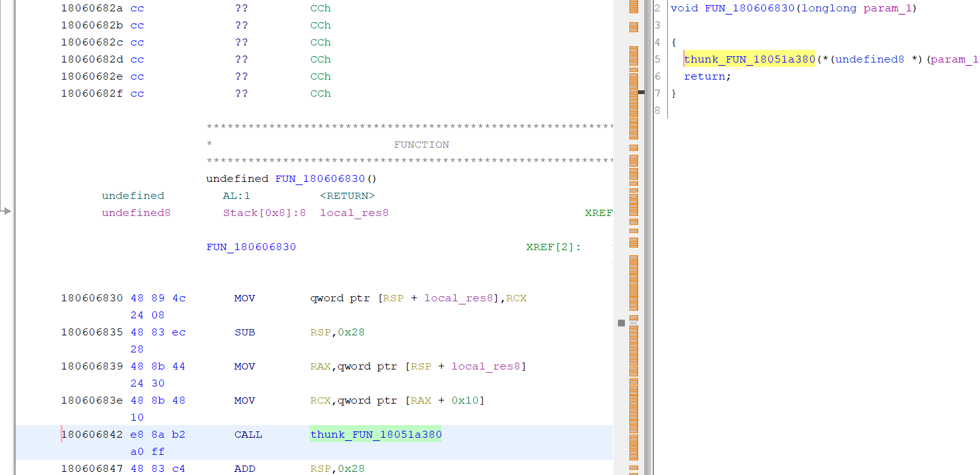Select instruction address 180606830
980x475 pixels.
(92, 298)
